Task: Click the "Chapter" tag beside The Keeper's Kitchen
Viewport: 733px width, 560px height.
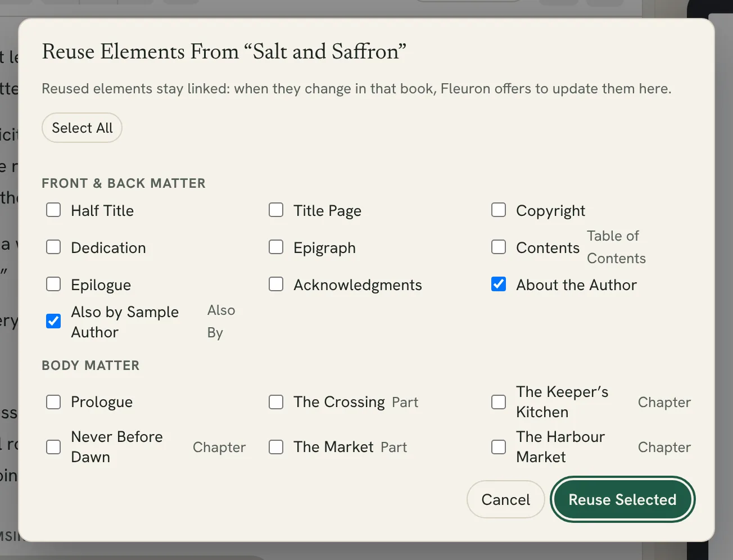Action: coord(664,403)
